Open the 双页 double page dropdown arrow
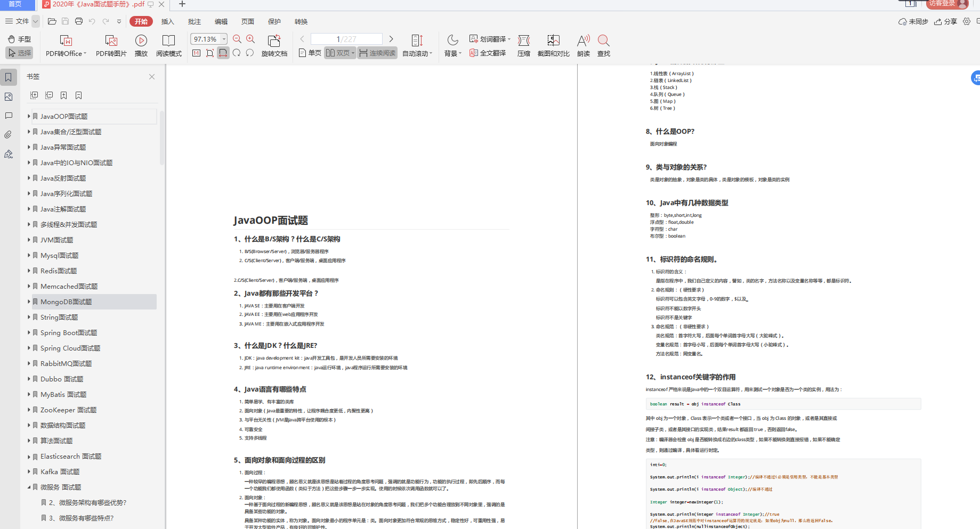 pyautogui.click(x=353, y=53)
